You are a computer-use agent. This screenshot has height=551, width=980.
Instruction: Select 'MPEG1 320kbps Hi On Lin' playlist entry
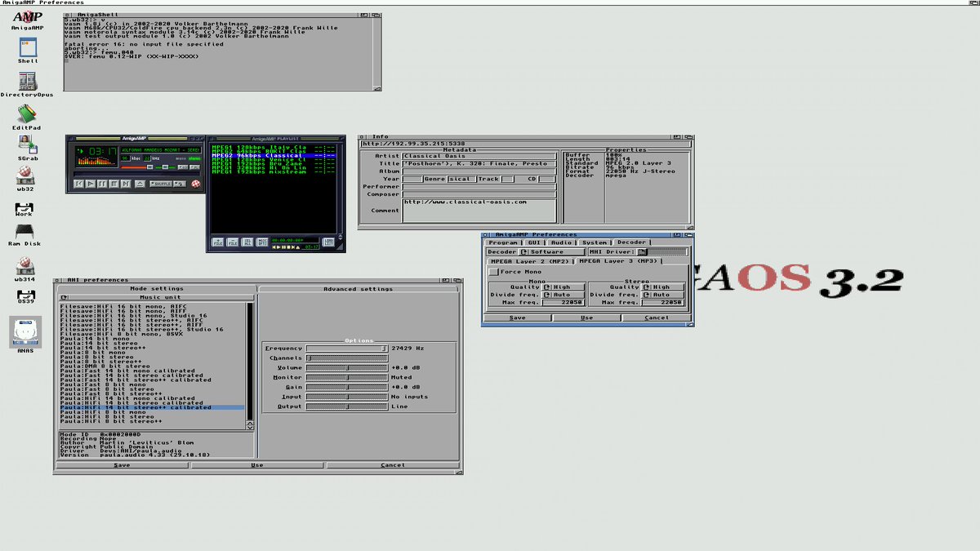tap(274, 167)
